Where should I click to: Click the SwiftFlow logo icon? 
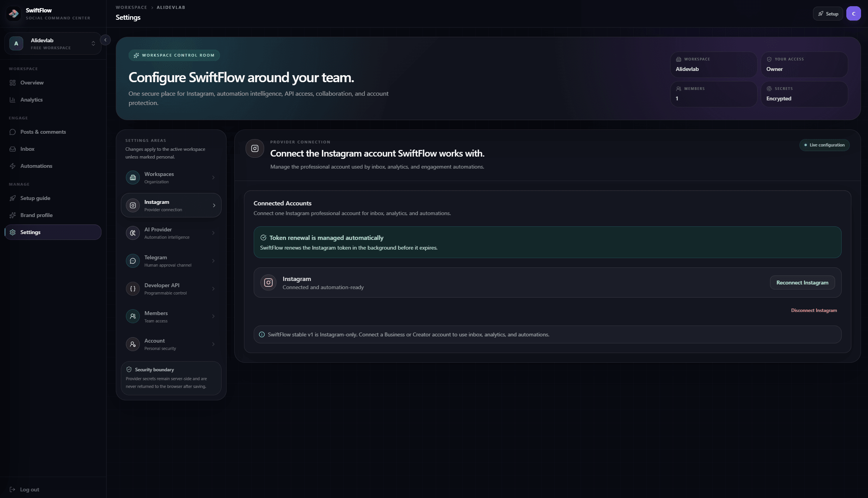tap(14, 14)
